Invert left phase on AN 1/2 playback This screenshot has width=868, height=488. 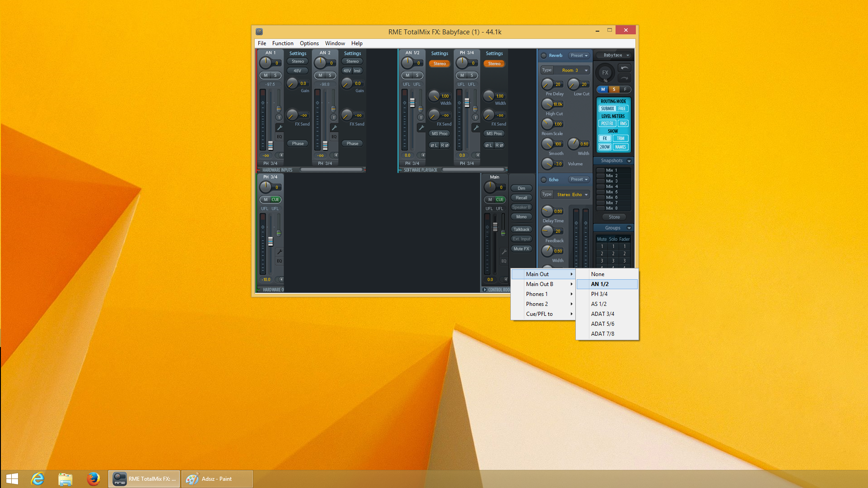434,145
